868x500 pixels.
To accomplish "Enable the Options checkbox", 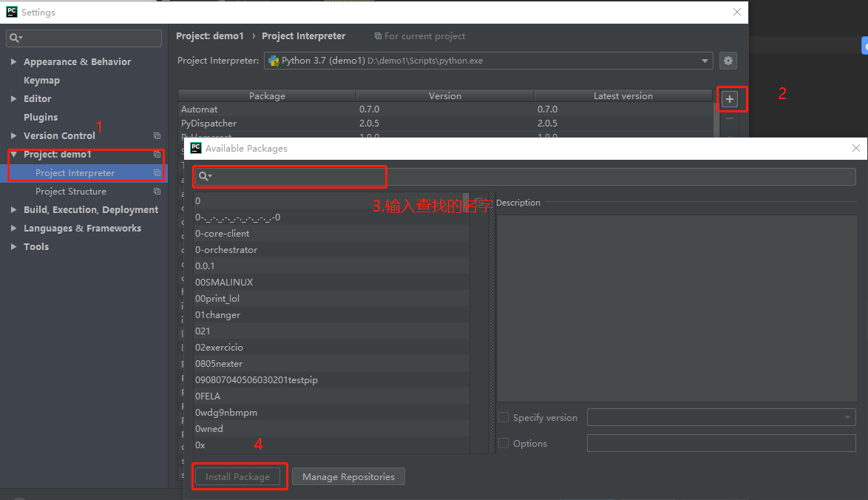I will [503, 443].
